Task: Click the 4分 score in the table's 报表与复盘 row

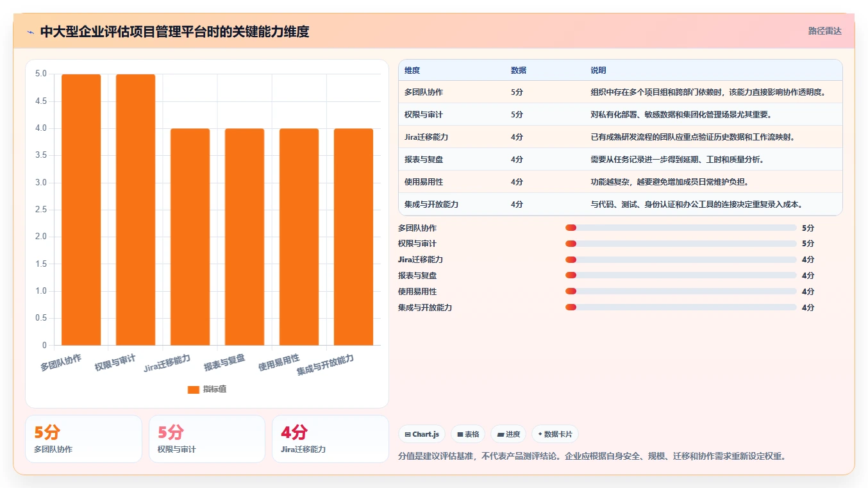Action: pos(517,160)
